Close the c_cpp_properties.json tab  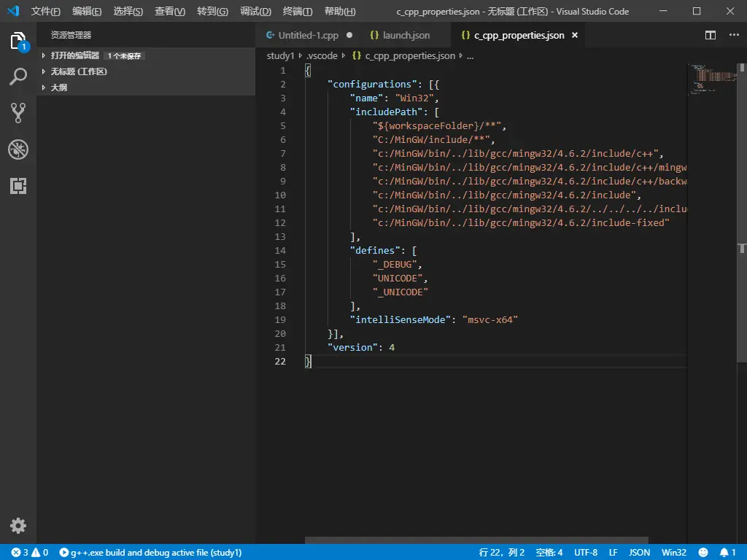tap(574, 35)
